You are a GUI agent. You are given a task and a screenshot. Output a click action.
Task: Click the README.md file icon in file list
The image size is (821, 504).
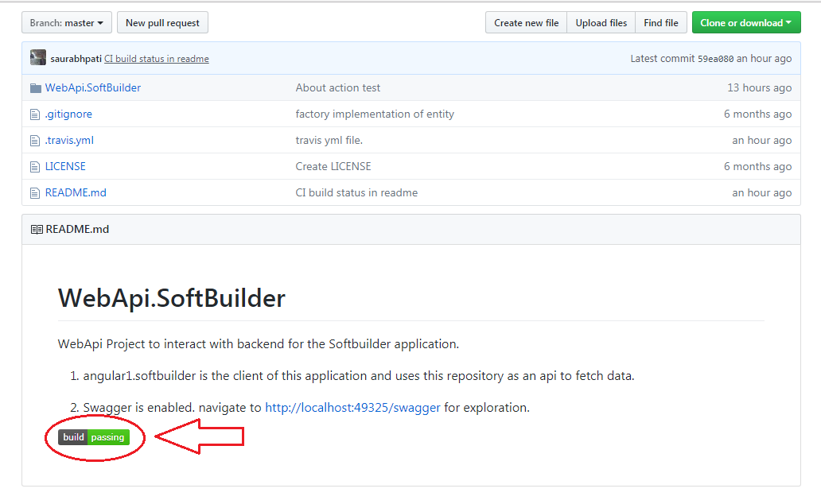click(35, 193)
